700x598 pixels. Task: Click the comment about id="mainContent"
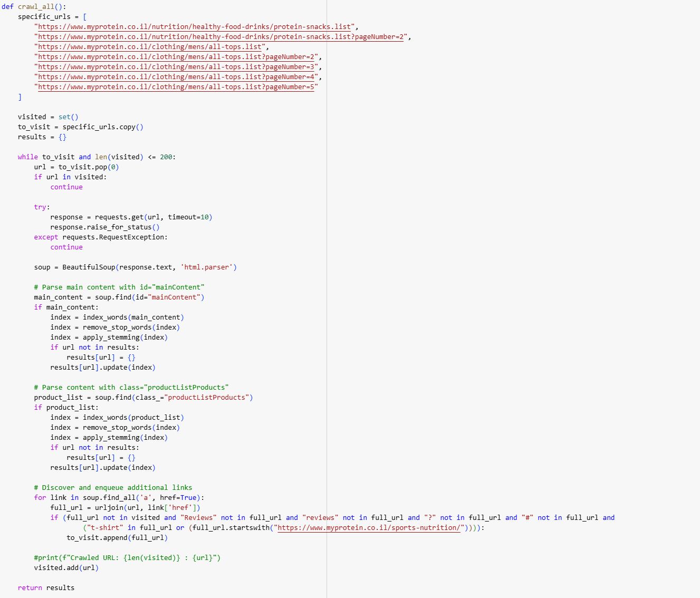point(119,287)
